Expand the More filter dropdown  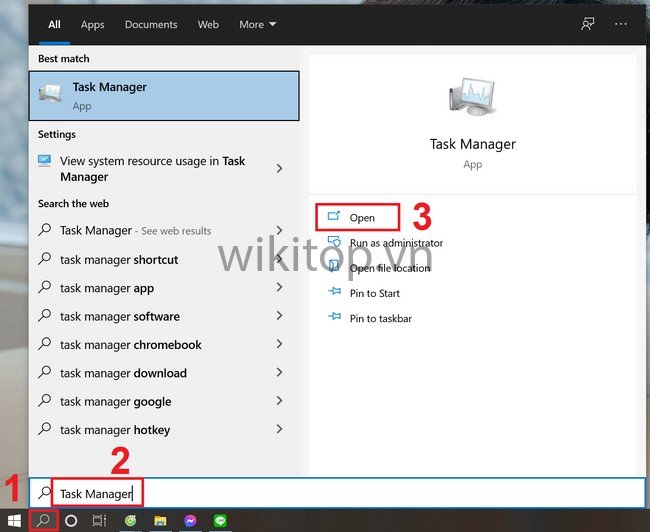point(257,24)
